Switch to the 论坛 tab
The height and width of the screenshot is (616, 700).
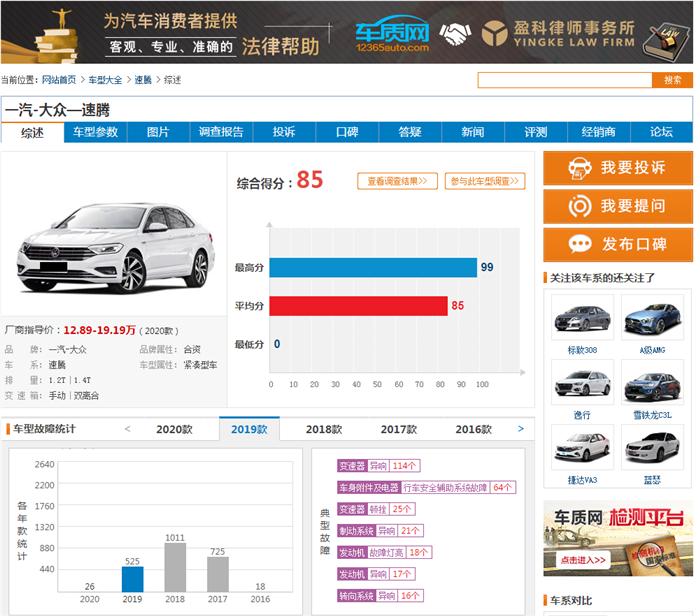pyautogui.click(x=662, y=132)
